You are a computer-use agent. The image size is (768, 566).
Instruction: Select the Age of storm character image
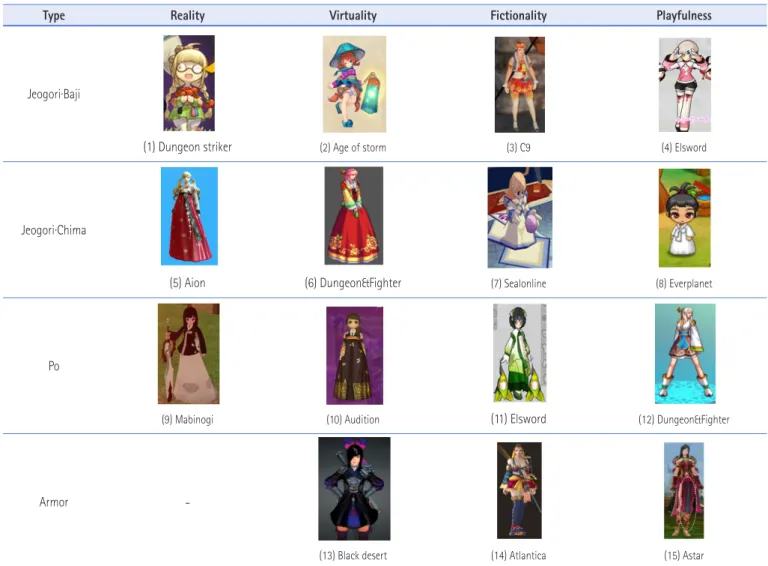354,84
